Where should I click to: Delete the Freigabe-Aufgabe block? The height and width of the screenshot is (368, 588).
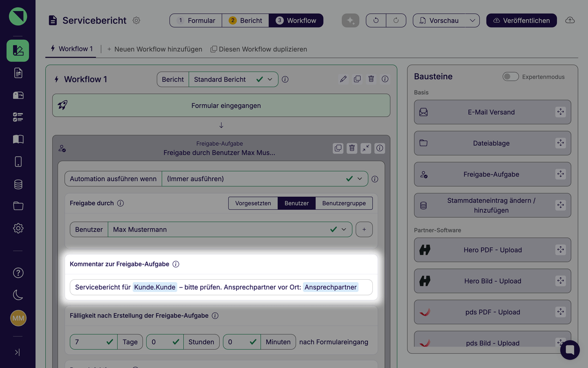point(352,148)
